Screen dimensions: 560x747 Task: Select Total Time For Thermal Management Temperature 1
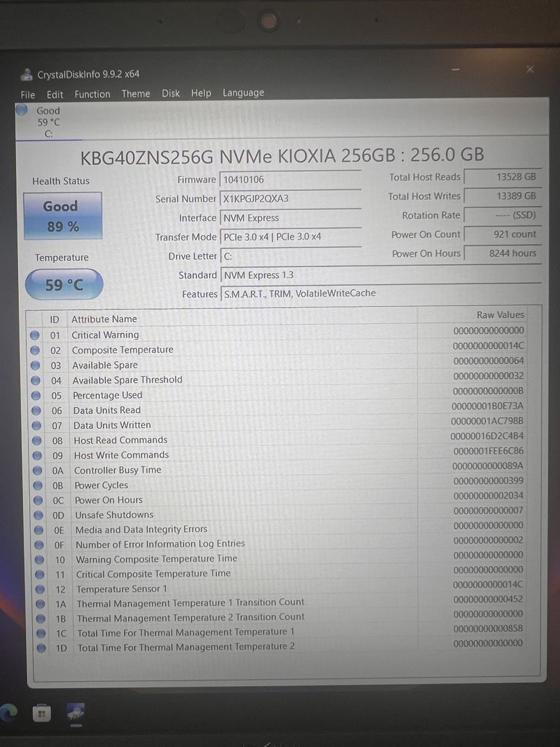click(x=186, y=632)
